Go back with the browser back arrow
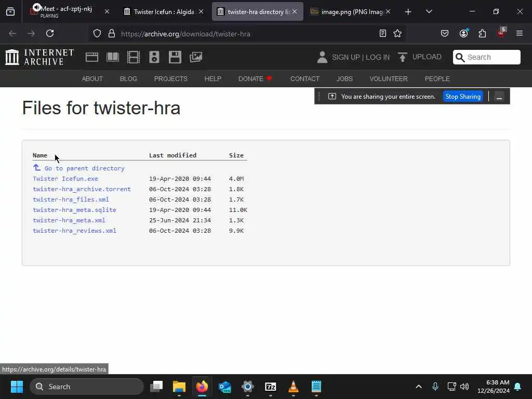Image resolution: width=532 pixels, height=399 pixels. (12, 33)
